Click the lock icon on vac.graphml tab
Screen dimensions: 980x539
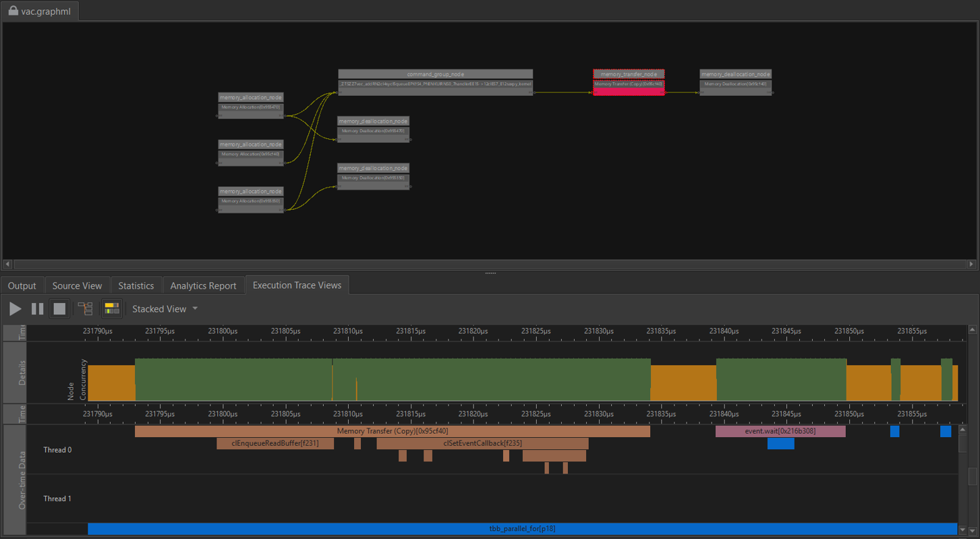coord(13,11)
